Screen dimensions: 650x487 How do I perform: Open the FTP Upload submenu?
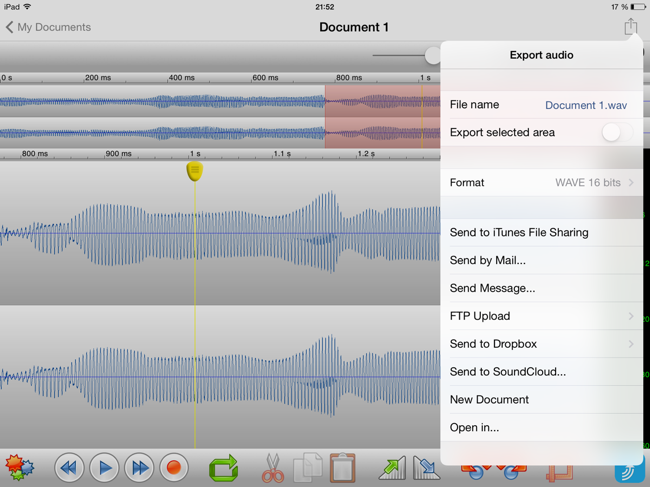click(541, 316)
